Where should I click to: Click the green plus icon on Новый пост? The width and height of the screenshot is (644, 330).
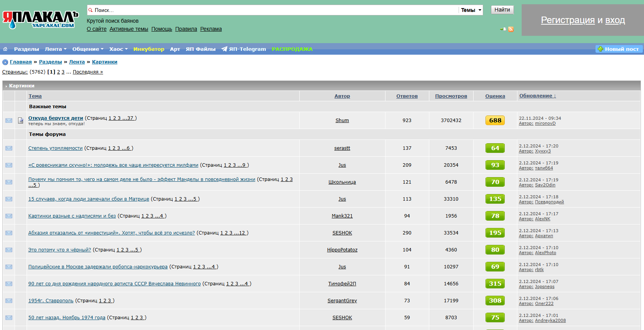[x=600, y=49]
